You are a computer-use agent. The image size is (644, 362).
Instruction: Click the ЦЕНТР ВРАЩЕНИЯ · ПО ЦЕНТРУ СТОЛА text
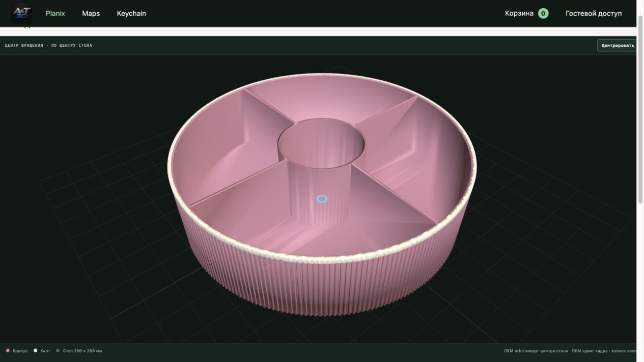click(48, 45)
